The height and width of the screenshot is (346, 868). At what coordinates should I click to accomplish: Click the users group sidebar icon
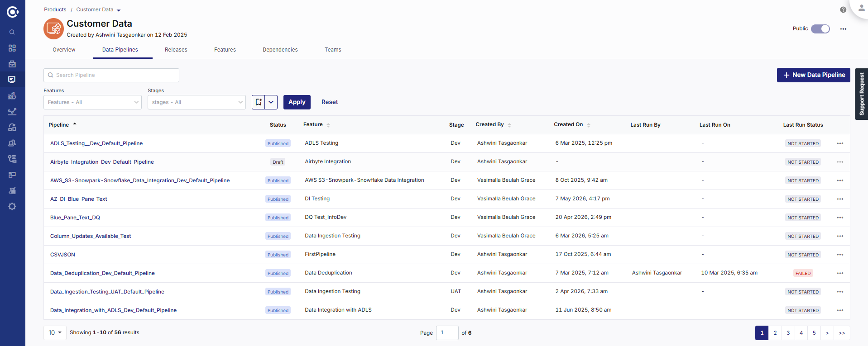coord(12,143)
